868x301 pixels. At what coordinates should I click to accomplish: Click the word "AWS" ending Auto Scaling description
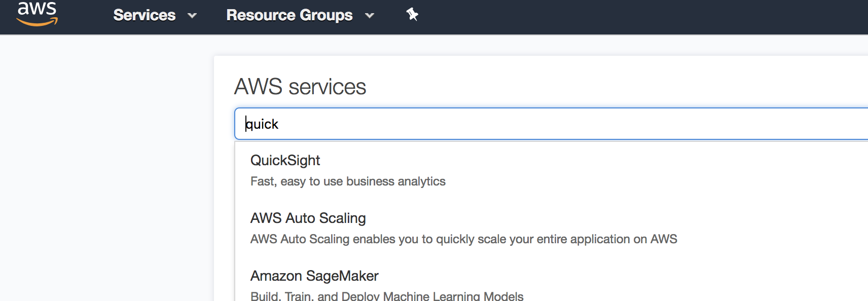(x=664, y=239)
